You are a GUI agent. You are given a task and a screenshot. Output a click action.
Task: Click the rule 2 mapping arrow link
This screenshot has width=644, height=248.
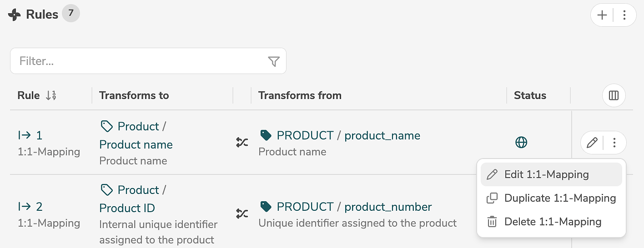coord(30,207)
